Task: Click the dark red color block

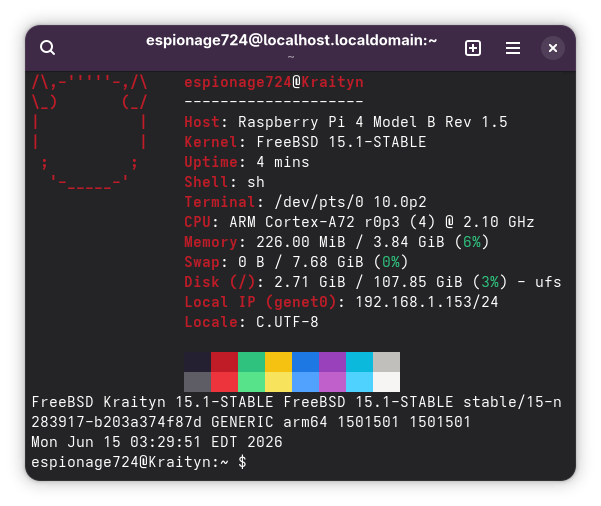Action: (x=224, y=362)
